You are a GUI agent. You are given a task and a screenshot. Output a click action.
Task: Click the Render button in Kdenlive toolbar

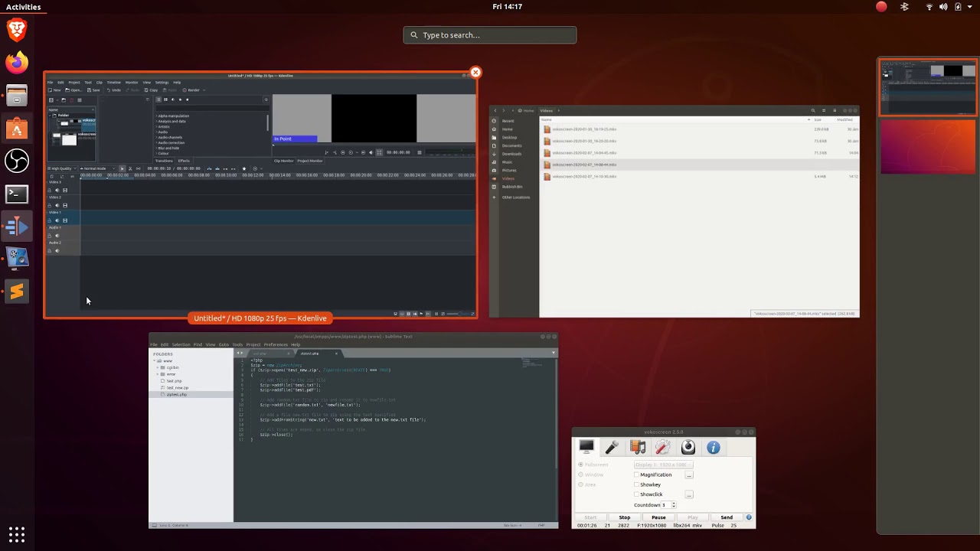coord(191,90)
